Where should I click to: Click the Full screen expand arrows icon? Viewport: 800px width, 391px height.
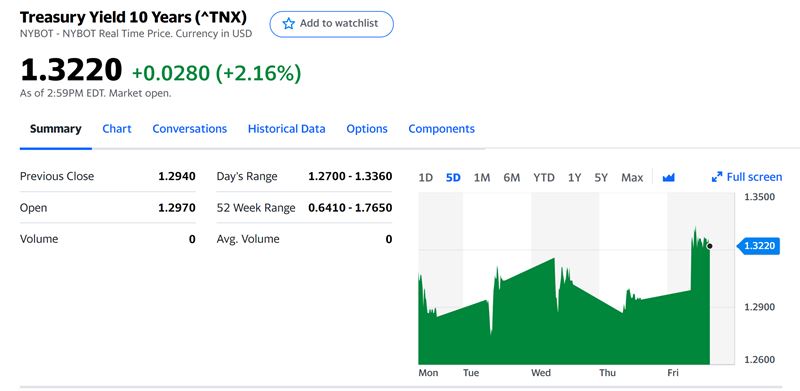717,177
